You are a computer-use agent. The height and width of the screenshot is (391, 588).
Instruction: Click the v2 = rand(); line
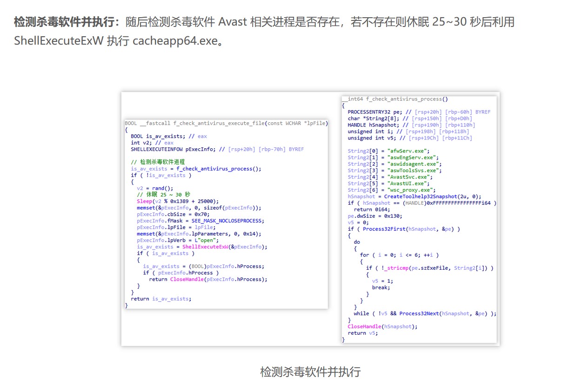click(x=155, y=188)
